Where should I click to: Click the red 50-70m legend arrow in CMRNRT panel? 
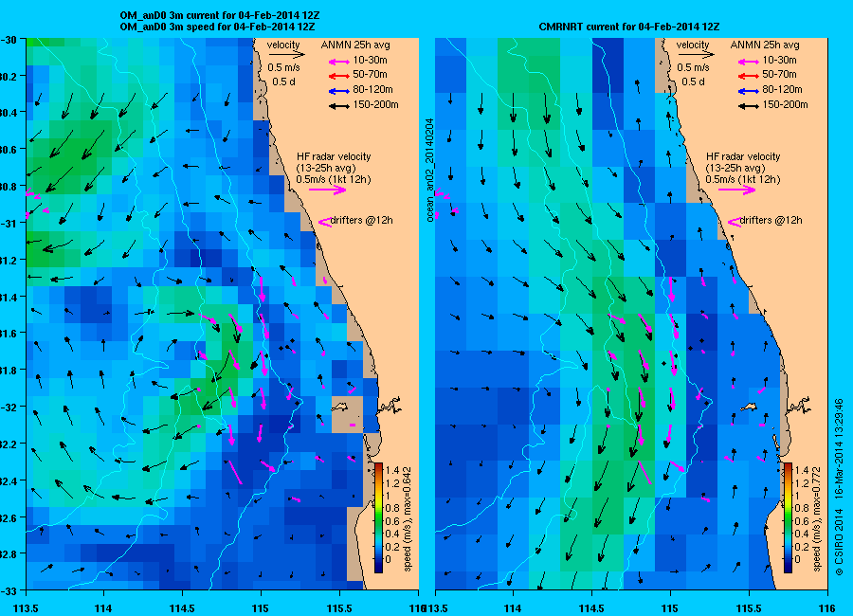[749, 76]
